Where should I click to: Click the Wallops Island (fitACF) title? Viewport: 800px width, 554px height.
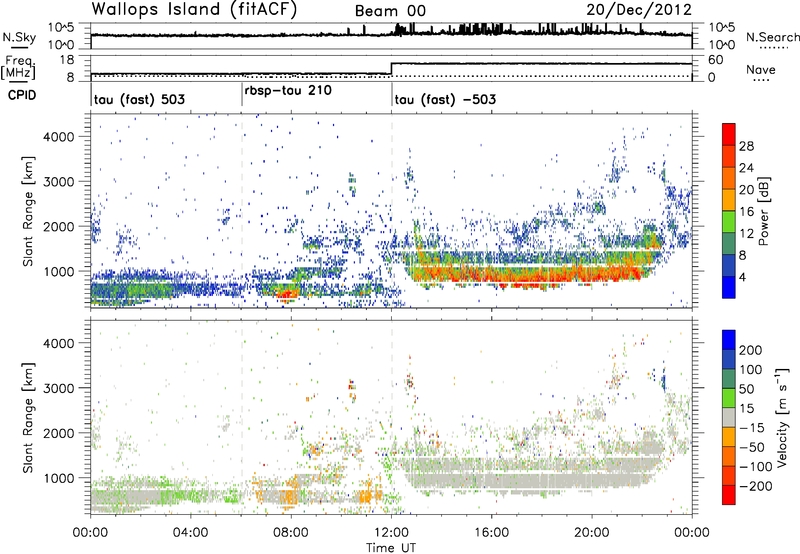(x=194, y=9)
